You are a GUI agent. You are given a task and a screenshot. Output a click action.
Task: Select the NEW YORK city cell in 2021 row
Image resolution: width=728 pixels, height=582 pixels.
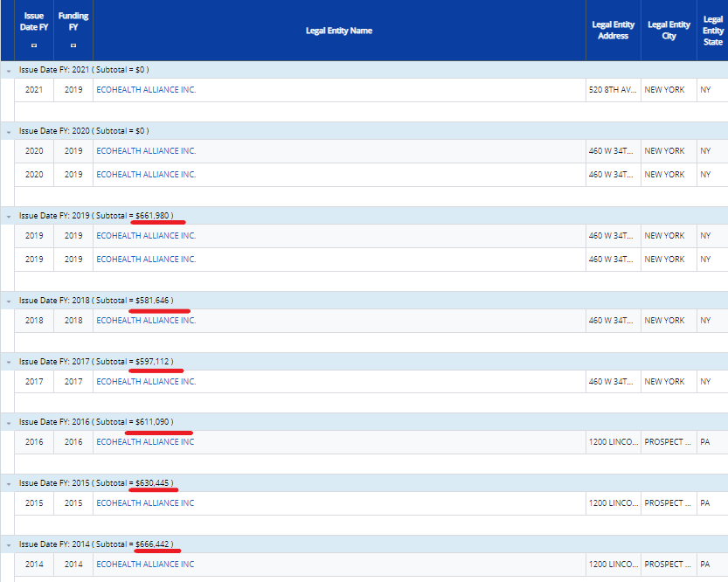tap(669, 90)
